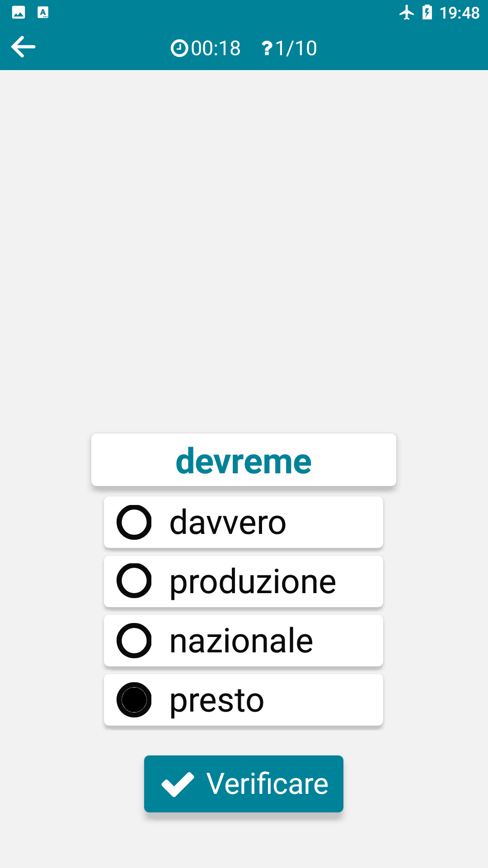Tap the airplane mode status icon

(406, 13)
